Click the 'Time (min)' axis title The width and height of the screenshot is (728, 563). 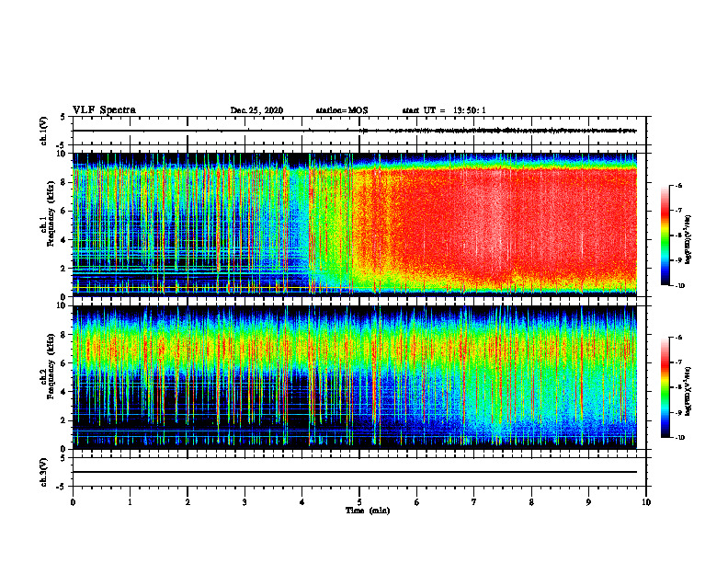pyautogui.click(x=368, y=511)
